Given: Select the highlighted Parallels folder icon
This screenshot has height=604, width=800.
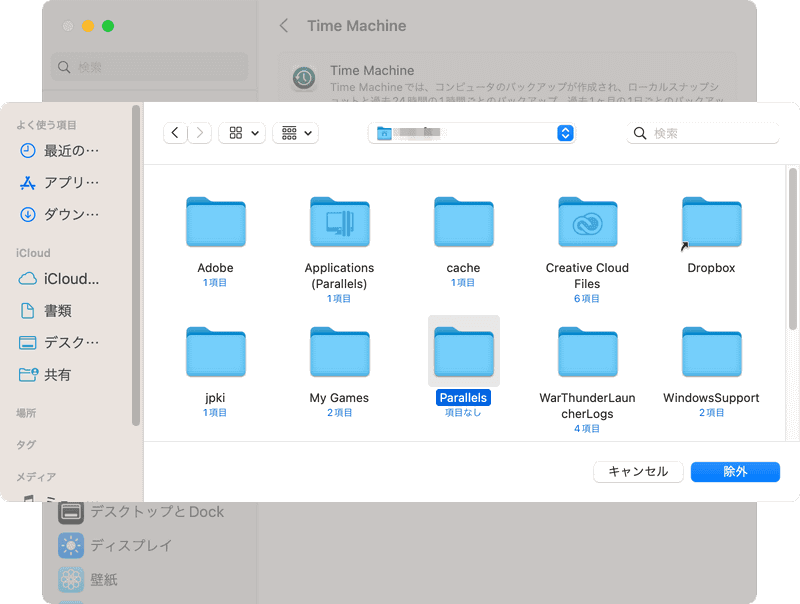Looking at the screenshot, I should tap(464, 352).
